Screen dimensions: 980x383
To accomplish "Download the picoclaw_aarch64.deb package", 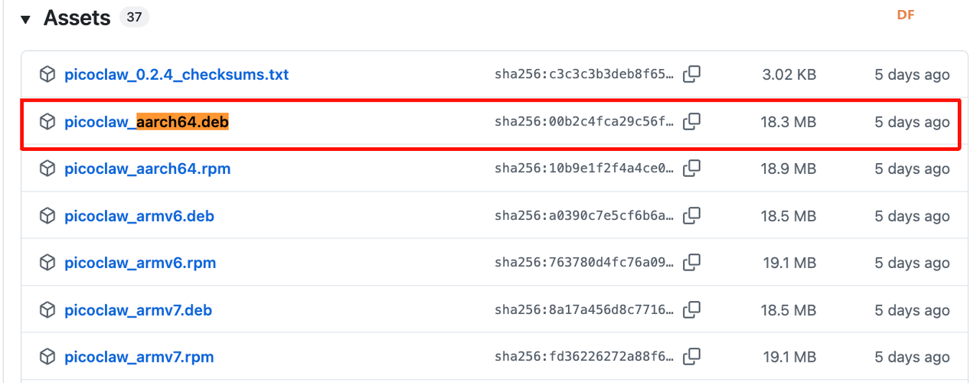I will point(146,122).
